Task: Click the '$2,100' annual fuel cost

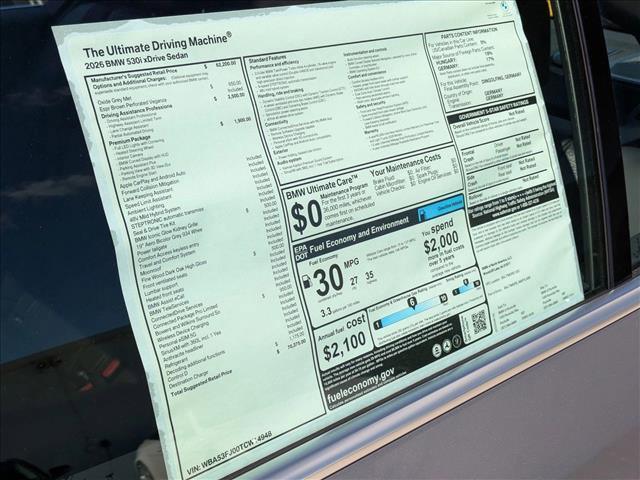Action: (x=344, y=345)
